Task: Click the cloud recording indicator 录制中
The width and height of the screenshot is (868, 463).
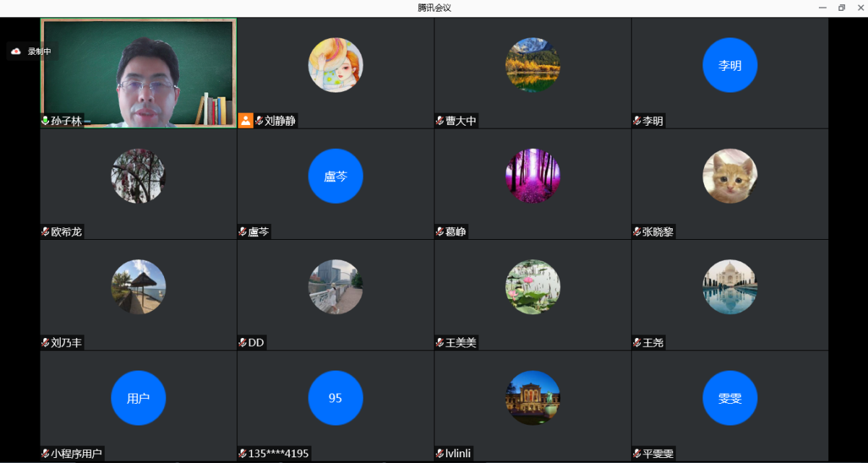Action: coord(30,51)
